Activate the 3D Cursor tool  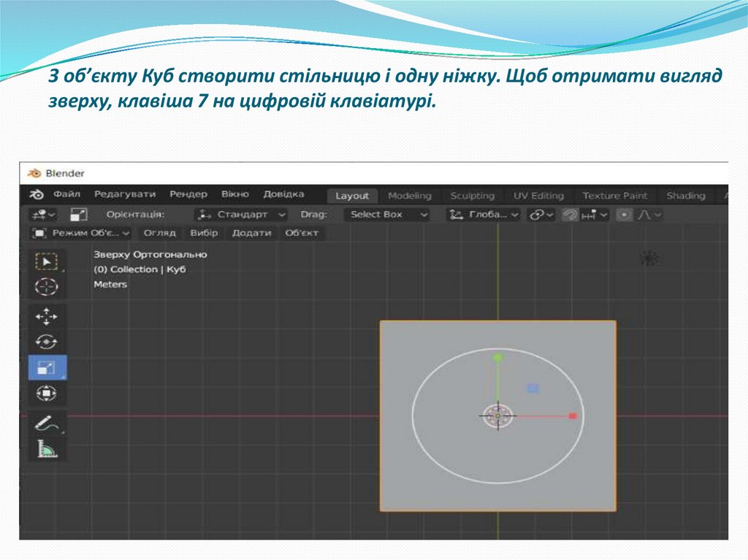point(47,287)
